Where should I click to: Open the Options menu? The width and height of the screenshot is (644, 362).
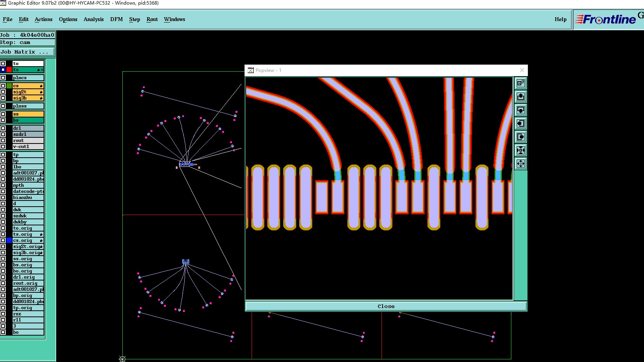tap(68, 19)
